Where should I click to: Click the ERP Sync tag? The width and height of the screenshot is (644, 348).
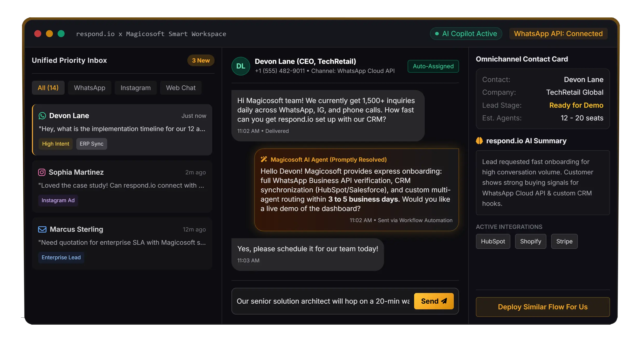91,144
